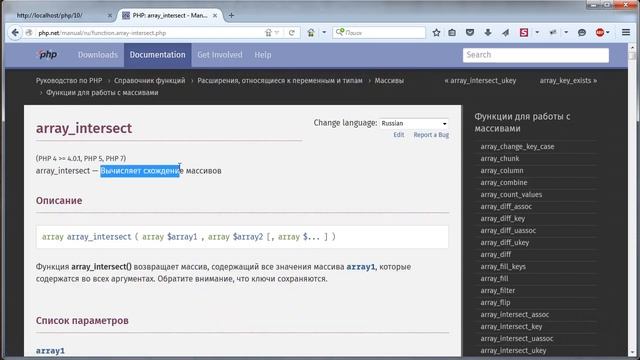Open the Firefox home page icon
640x360 pixels.
point(311,33)
